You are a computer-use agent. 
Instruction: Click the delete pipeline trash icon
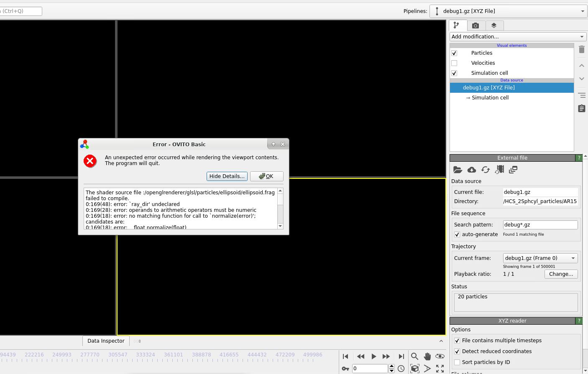click(x=581, y=49)
